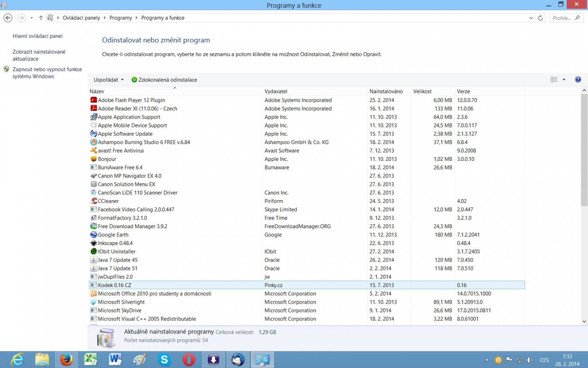The image size is (588, 368).
Task: Open recent locations dropdown arrow
Action: [x=32, y=18]
